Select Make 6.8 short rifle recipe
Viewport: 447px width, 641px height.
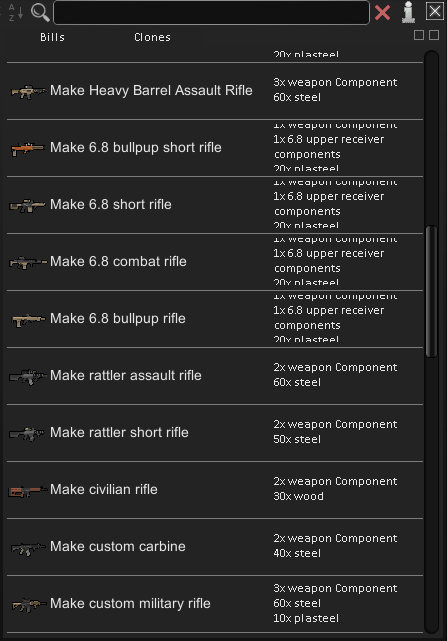tap(215, 205)
